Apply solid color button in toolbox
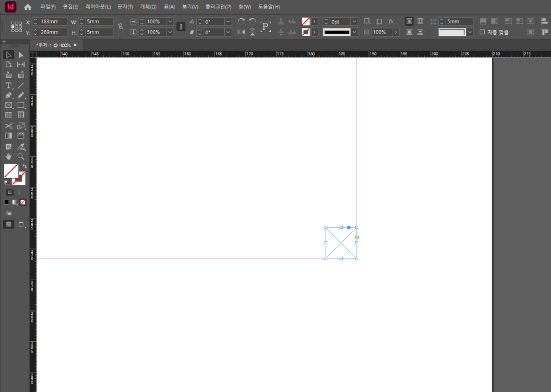The height and width of the screenshot is (392, 551). coord(6,202)
